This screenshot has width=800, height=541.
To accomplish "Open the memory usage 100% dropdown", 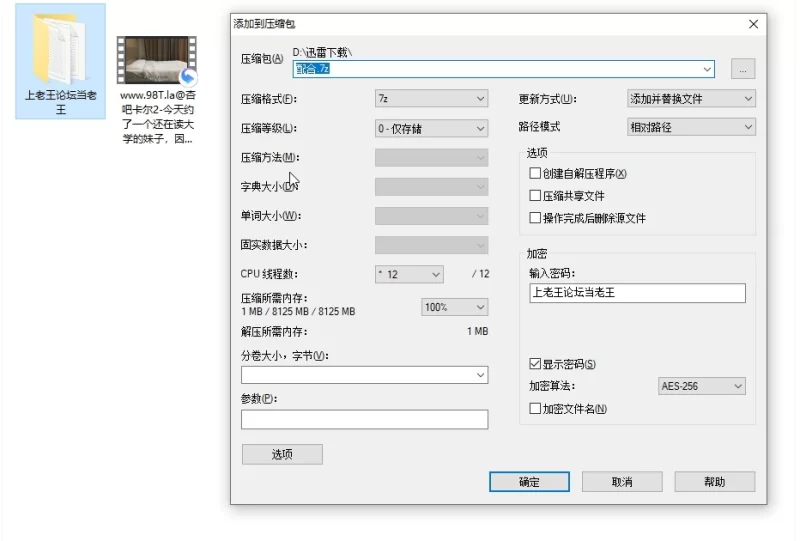I will click(453, 307).
